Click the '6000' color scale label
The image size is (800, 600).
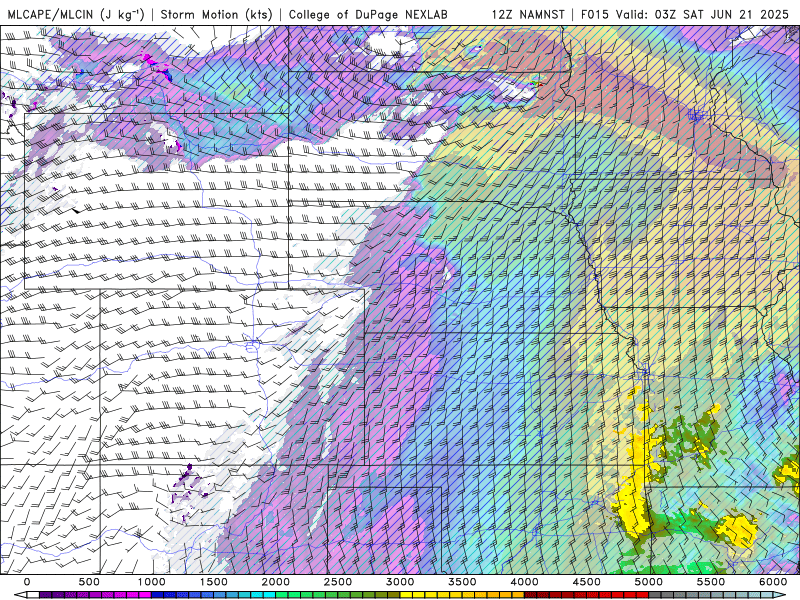[773, 582]
